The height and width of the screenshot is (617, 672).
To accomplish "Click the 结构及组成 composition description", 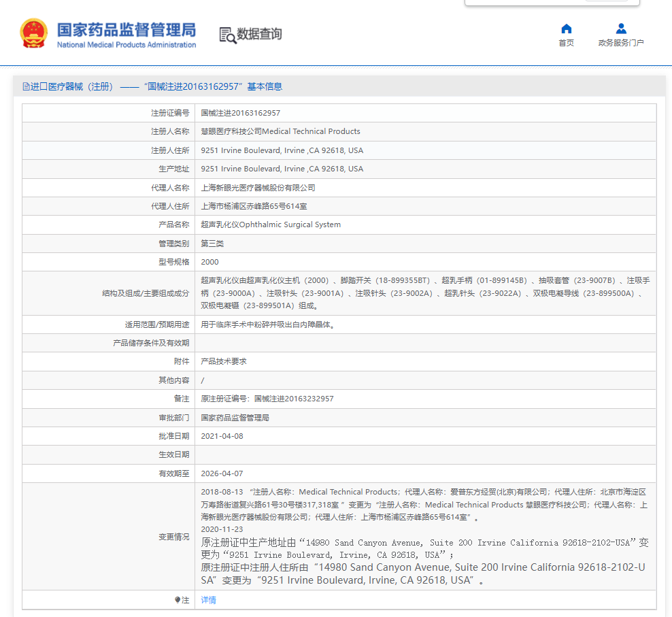I will (x=425, y=293).
